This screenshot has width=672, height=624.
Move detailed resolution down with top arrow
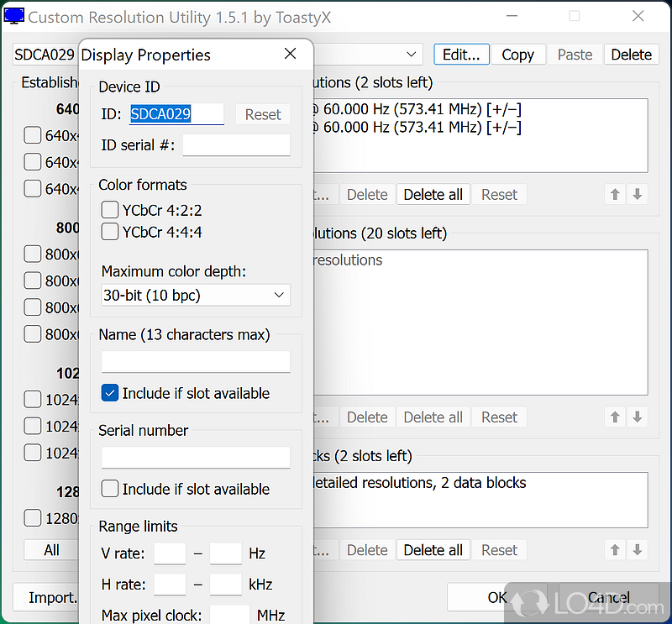click(x=638, y=195)
